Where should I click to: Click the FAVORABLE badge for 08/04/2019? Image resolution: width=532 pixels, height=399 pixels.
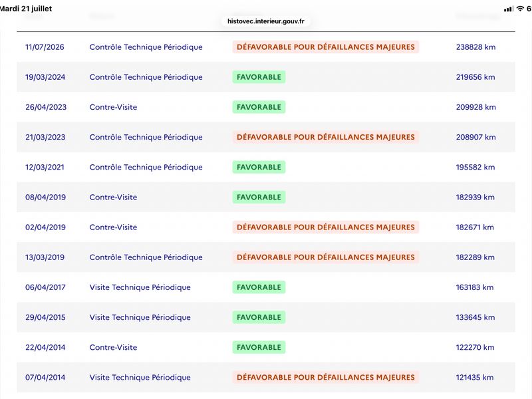pyautogui.click(x=259, y=197)
